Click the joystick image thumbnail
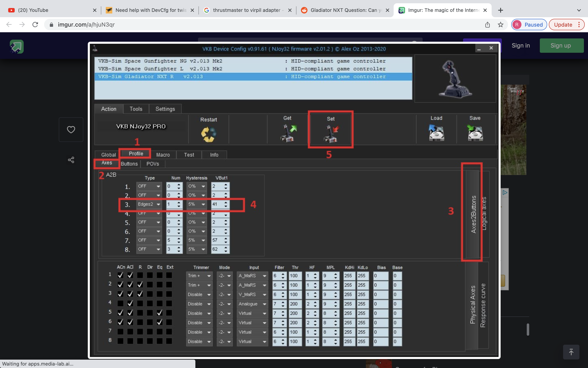The width and height of the screenshot is (588, 368). click(455, 79)
